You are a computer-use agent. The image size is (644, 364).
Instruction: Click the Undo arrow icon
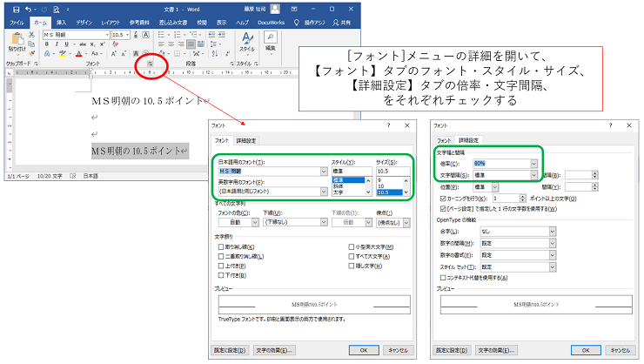(28, 9)
